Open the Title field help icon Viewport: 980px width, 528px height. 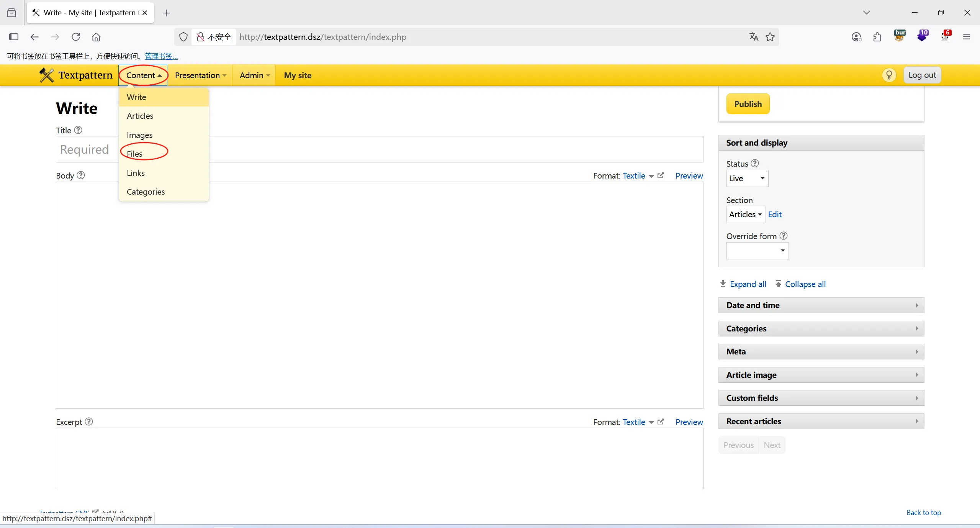pyautogui.click(x=78, y=130)
